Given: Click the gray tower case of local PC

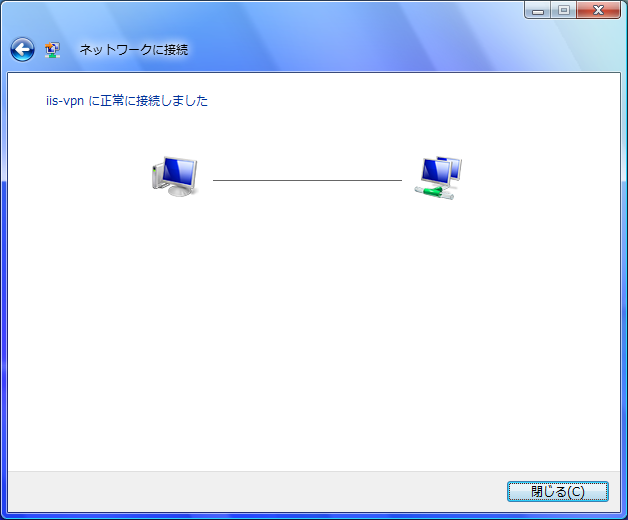Looking at the screenshot, I should pyautogui.click(x=157, y=177).
